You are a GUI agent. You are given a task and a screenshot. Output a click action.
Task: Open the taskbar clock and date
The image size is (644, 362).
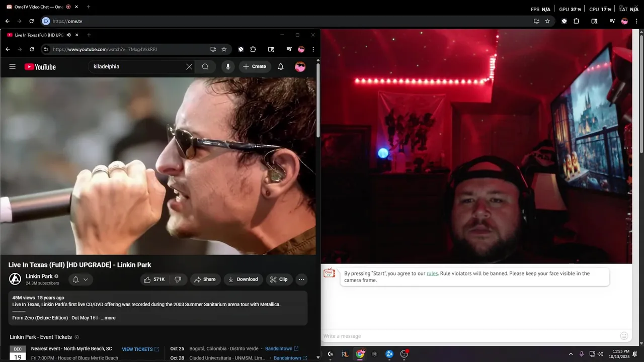[x=619, y=354]
